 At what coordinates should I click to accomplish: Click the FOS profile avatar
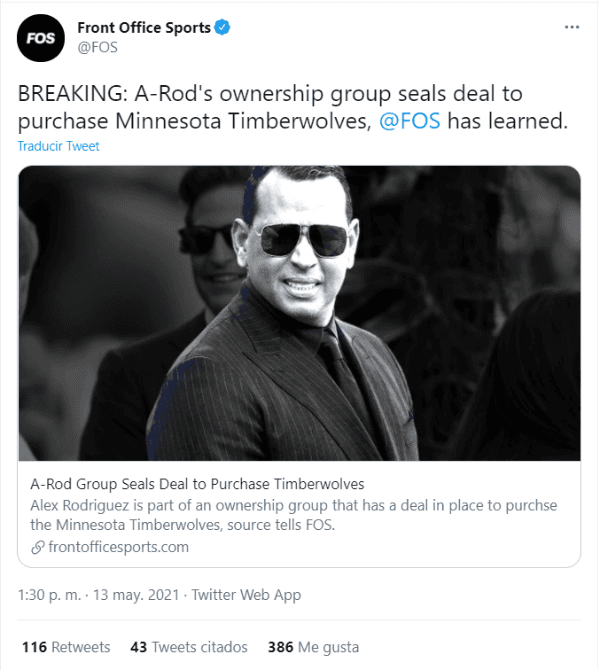tap(41, 37)
